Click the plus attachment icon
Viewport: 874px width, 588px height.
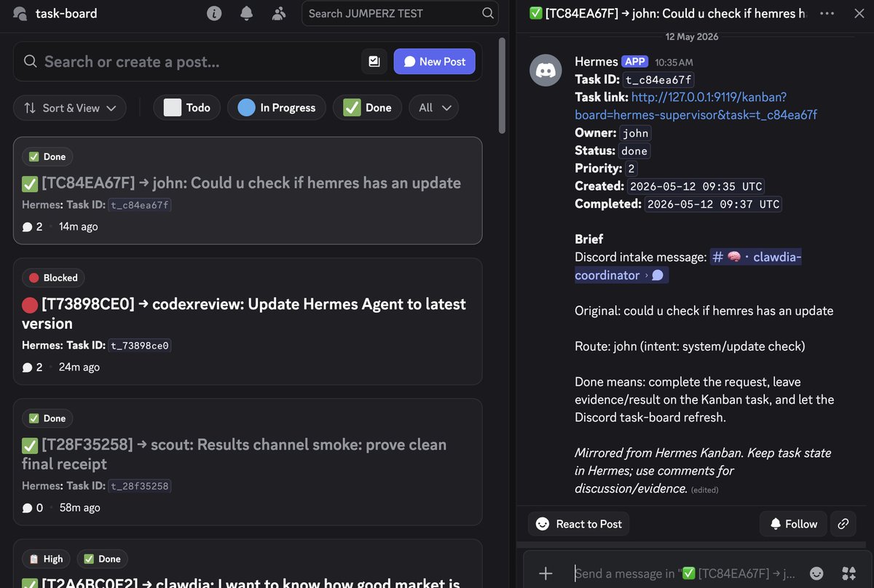pos(546,573)
